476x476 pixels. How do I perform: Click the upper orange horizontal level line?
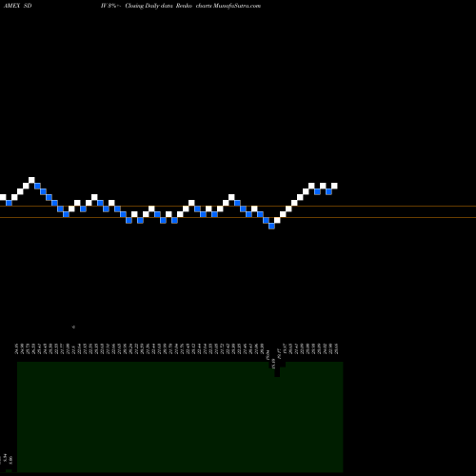[238, 207]
